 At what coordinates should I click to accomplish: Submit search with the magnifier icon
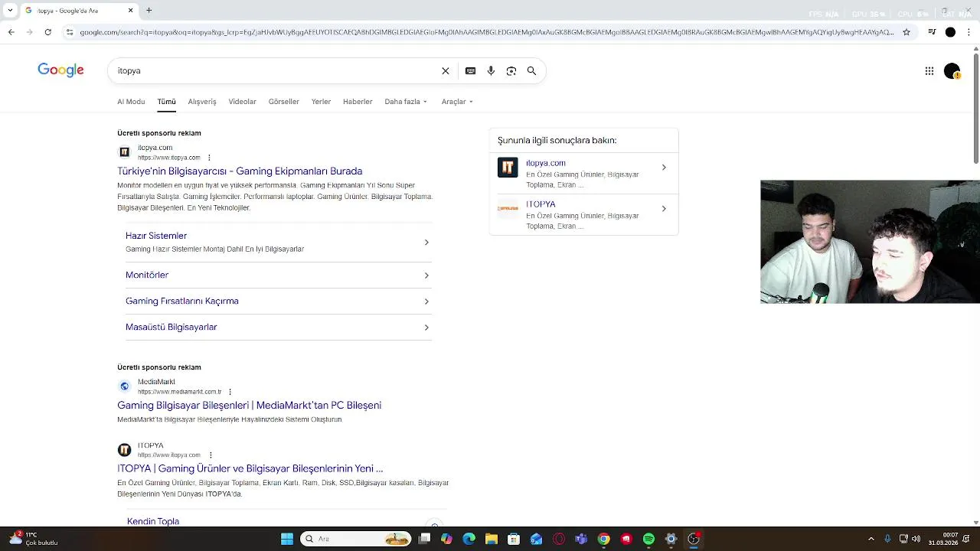click(531, 70)
